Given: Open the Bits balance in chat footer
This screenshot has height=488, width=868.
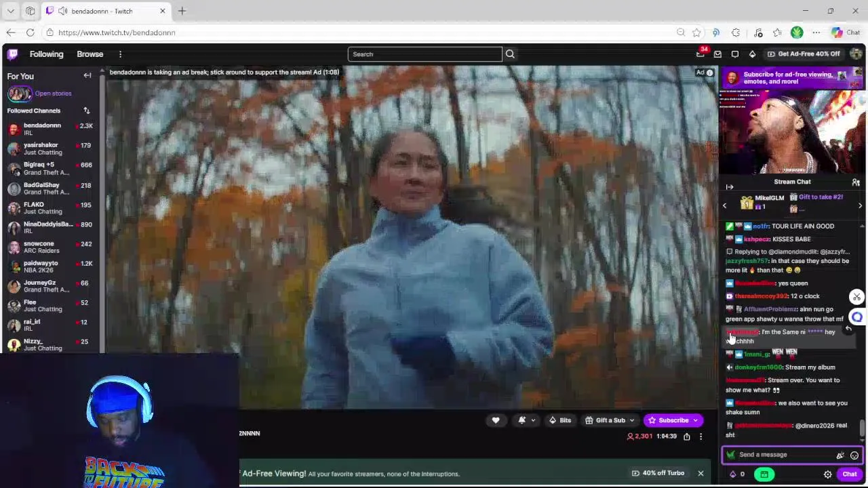Looking at the screenshot, I should (736, 474).
